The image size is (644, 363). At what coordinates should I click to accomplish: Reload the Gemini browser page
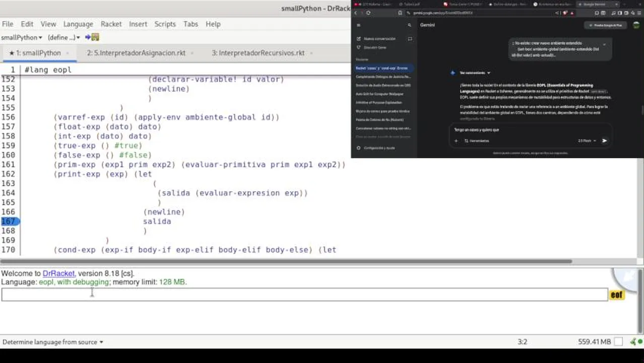pyautogui.click(x=368, y=13)
